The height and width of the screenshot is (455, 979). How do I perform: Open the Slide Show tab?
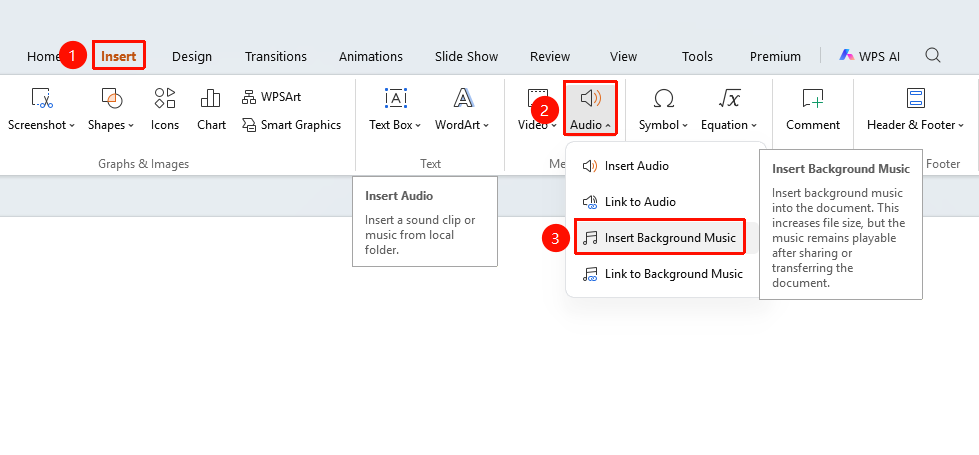(466, 56)
